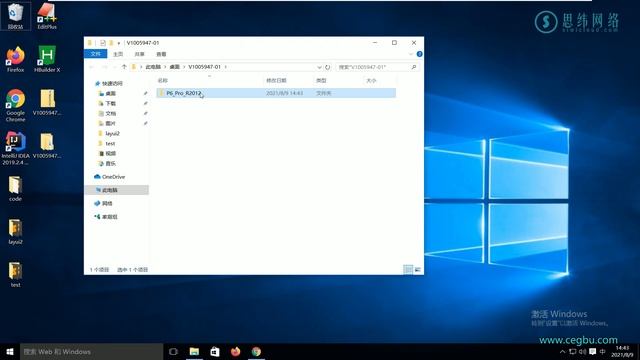Screen dimensions: 640x360
Task: Select 网络 in the navigation pane
Action: coord(107,203)
